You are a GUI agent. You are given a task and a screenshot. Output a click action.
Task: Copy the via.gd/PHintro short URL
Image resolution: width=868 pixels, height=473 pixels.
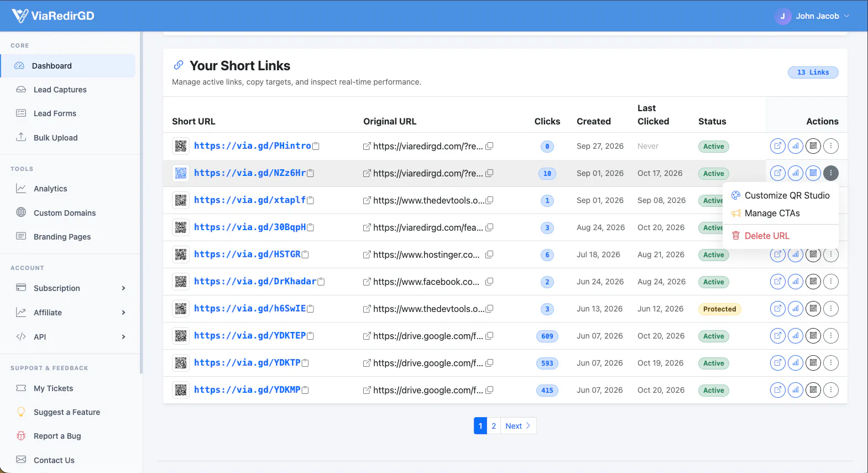pyautogui.click(x=316, y=146)
